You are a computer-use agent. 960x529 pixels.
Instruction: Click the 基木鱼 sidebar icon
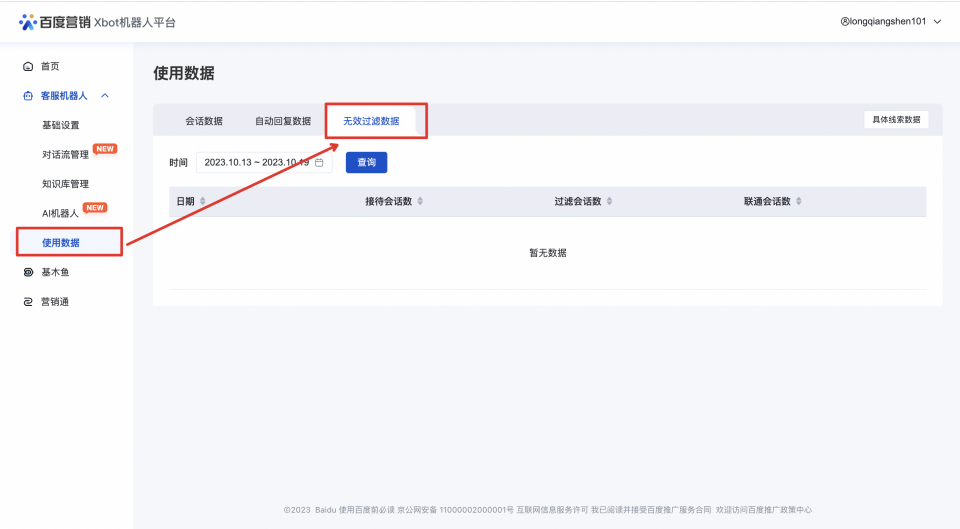[28, 272]
